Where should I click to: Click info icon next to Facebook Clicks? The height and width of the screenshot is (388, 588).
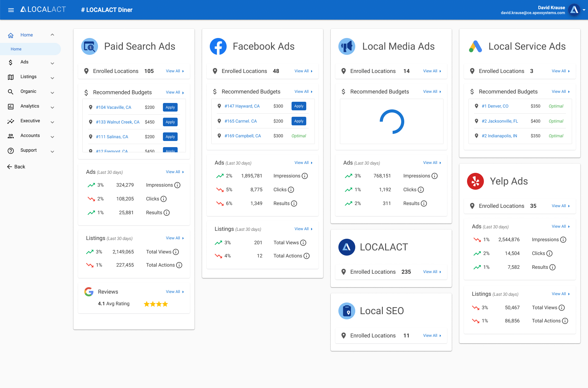[x=291, y=190]
